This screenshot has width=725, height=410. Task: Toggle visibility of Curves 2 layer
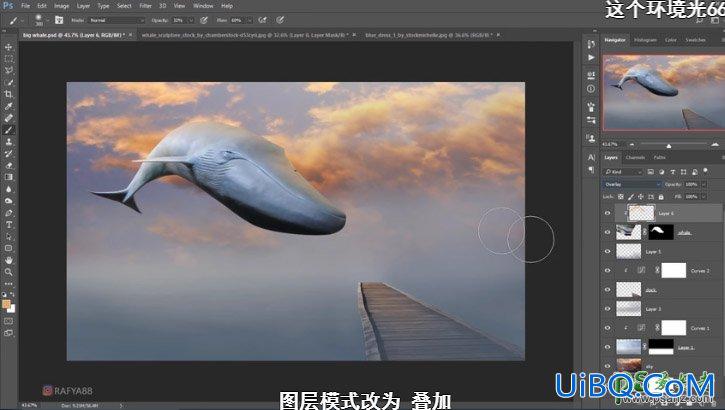[608, 270]
